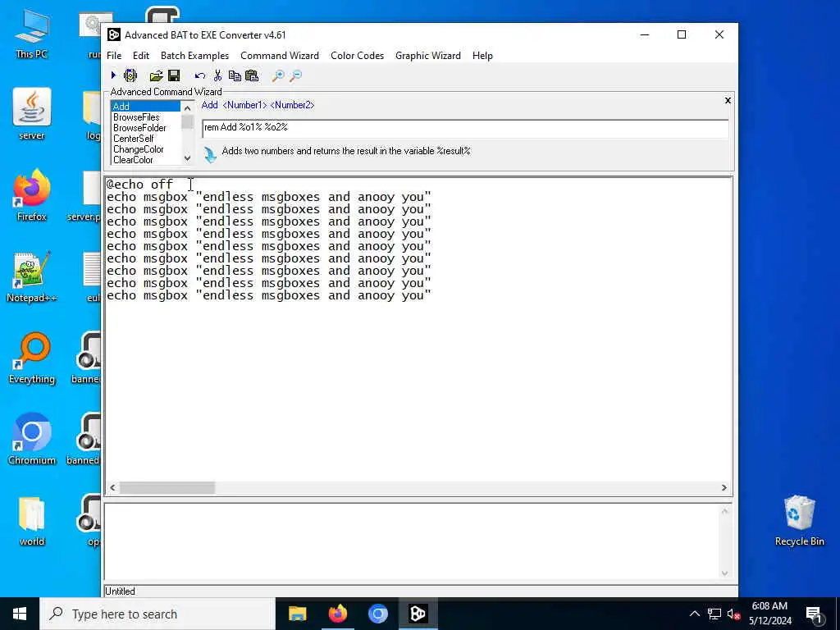Select the Notepad++ desktop shortcut
This screenshot has width=840, height=630.
click(x=32, y=277)
